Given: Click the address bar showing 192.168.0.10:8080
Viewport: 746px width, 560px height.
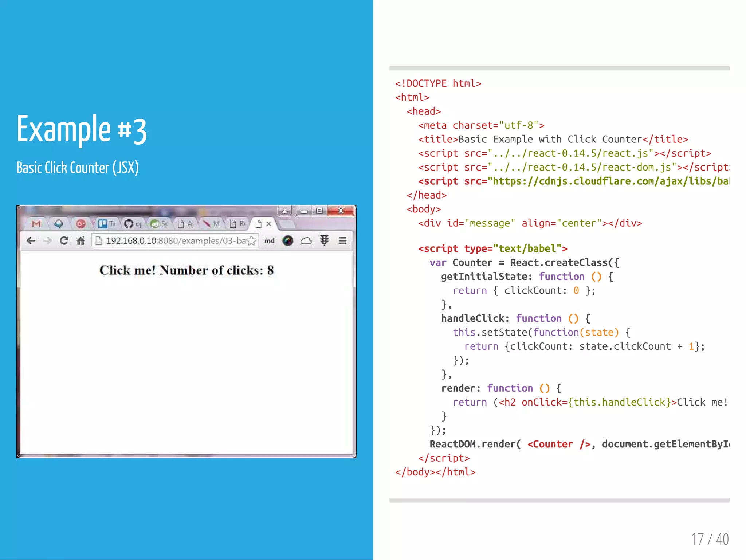Looking at the screenshot, I should [175, 241].
